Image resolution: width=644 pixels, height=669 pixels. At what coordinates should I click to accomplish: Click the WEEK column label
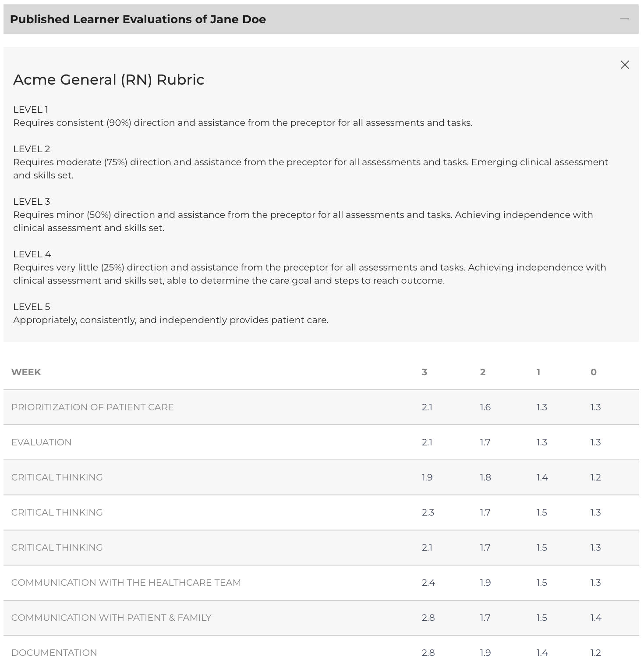[26, 372]
